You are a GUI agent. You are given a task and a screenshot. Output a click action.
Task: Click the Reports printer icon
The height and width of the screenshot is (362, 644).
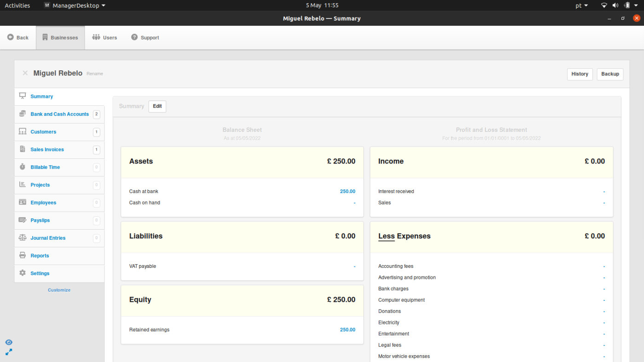[22, 255]
